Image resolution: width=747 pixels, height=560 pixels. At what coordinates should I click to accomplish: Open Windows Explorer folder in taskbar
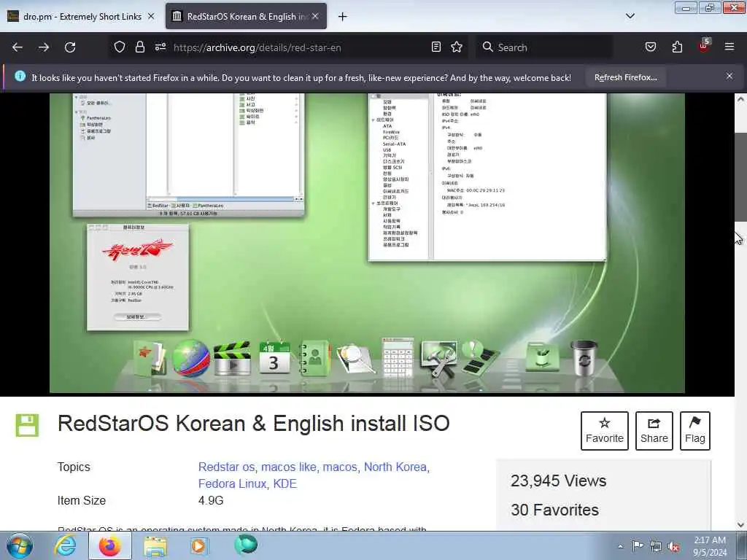point(155,547)
